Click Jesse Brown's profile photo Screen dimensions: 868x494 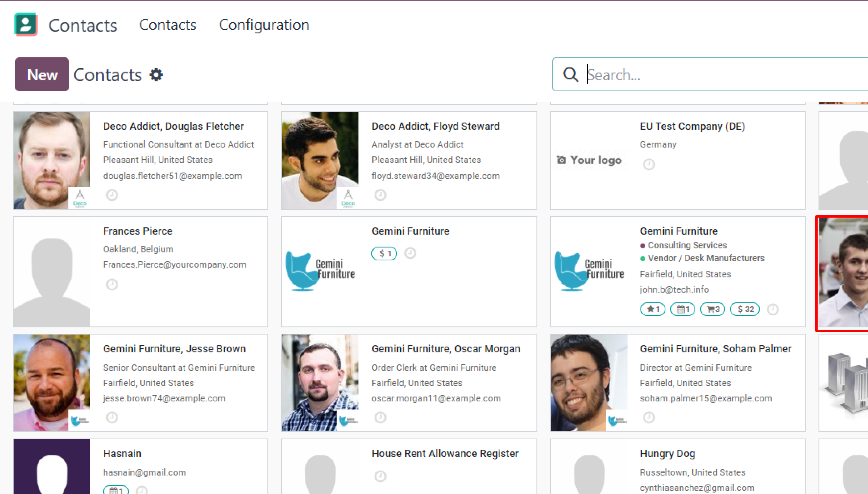[x=51, y=383]
